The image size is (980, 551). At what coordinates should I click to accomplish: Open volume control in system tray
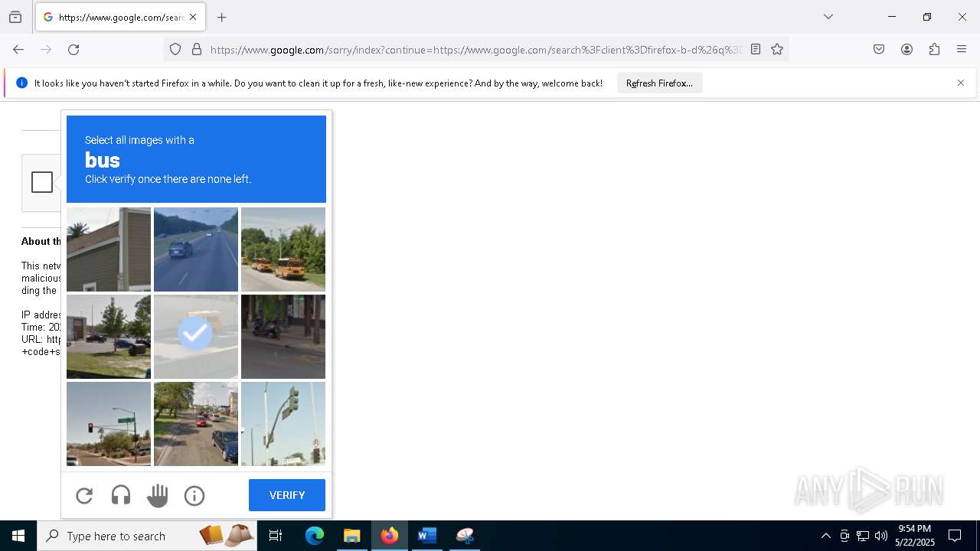[x=881, y=536]
